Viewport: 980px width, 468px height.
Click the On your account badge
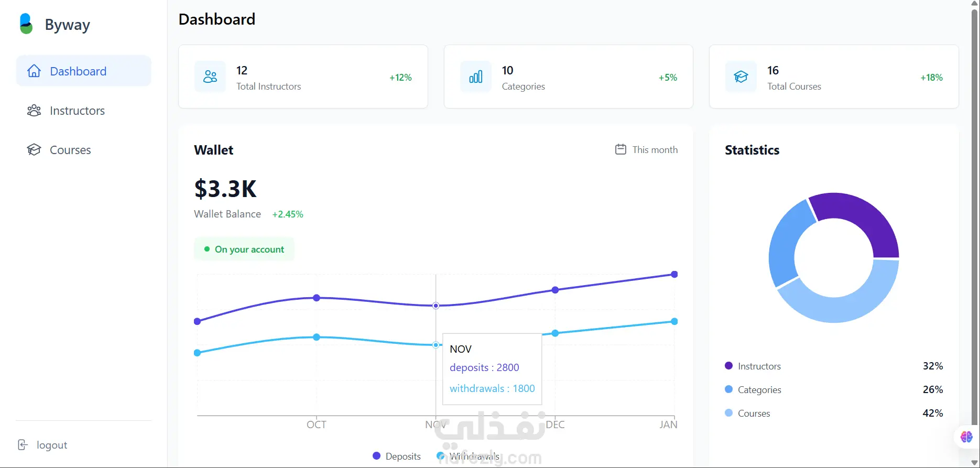point(244,249)
